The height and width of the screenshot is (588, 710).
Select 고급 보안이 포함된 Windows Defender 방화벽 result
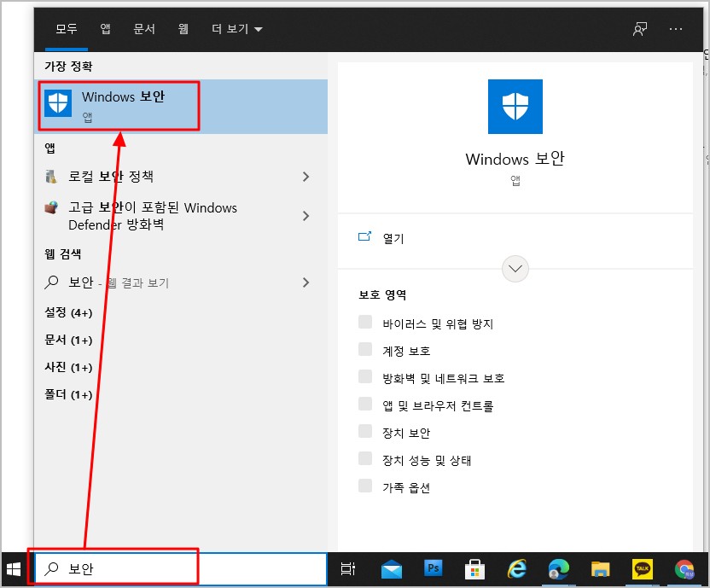pyautogui.click(x=181, y=216)
